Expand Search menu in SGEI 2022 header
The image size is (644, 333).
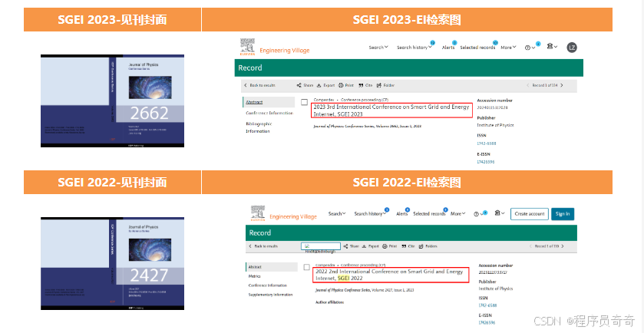pyautogui.click(x=337, y=213)
